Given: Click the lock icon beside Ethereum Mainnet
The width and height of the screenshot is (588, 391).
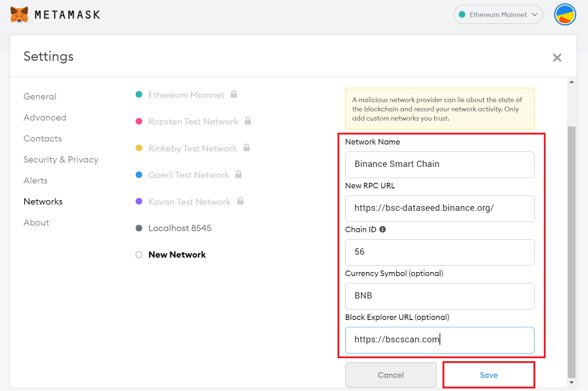Looking at the screenshot, I should click(234, 94).
